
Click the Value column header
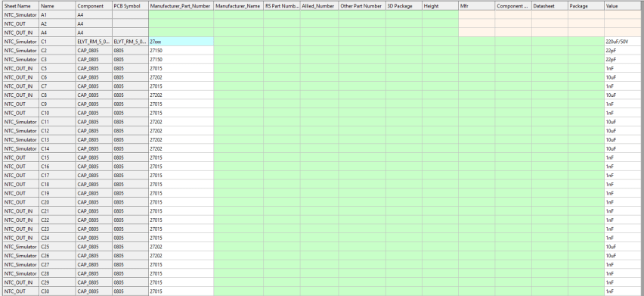[624, 6]
